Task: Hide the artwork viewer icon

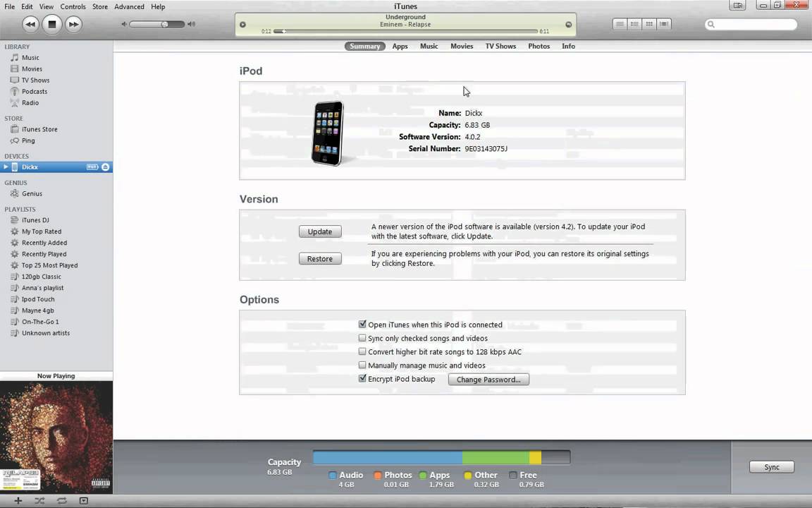Action: pos(83,501)
